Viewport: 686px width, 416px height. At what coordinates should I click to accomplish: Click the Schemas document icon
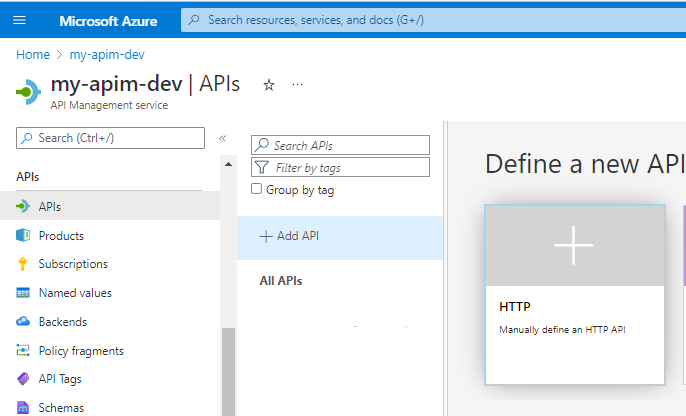(23, 408)
